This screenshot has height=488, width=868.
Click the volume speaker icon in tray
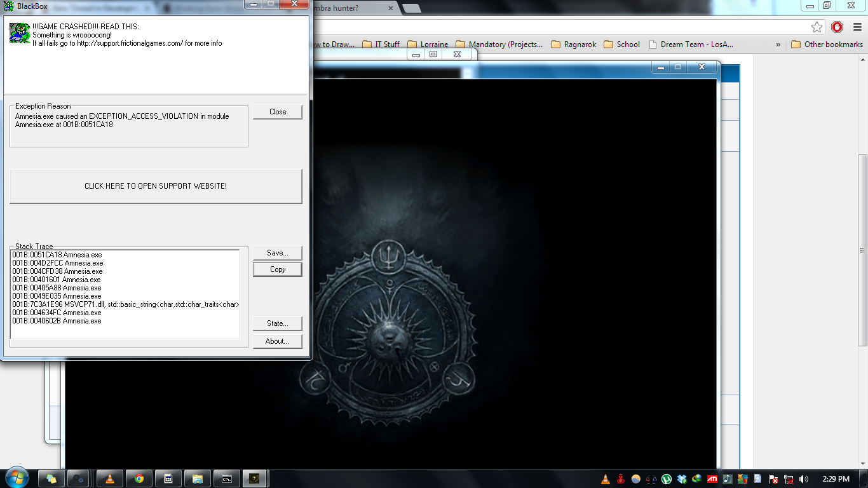click(804, 479)
